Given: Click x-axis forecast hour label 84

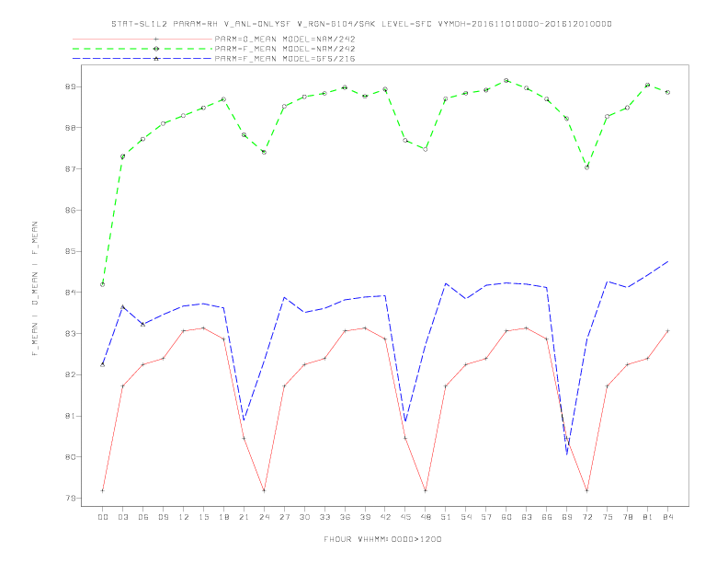Looking at the screenshot, I should [668, 517].
